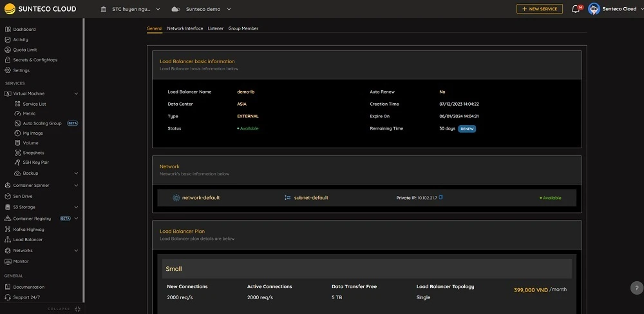Image resolution: width=644 pixels, height=314 pixels.
Task: Open Sun Drive in sidebar
Action: (23, 196)
